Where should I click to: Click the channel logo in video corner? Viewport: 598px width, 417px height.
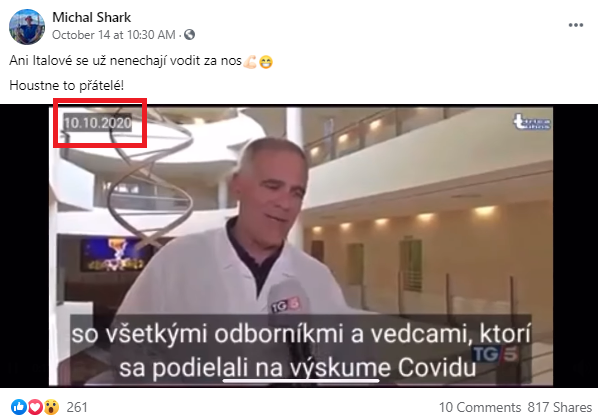(532, 122)
